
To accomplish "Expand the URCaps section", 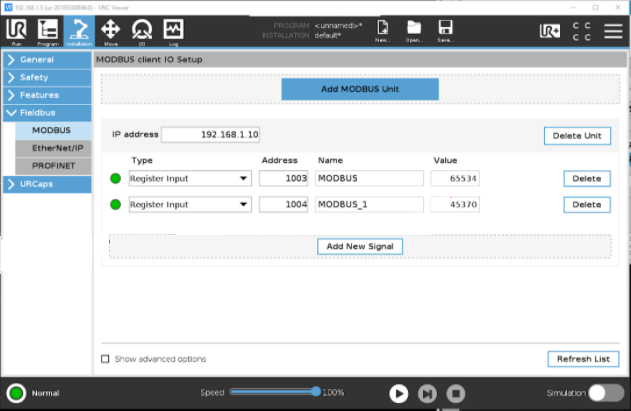I will 47,184.
